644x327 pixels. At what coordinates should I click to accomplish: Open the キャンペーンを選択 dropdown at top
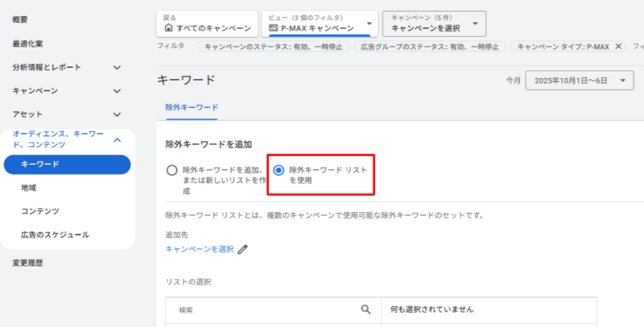pyautogui.click(x=475, y=23)
